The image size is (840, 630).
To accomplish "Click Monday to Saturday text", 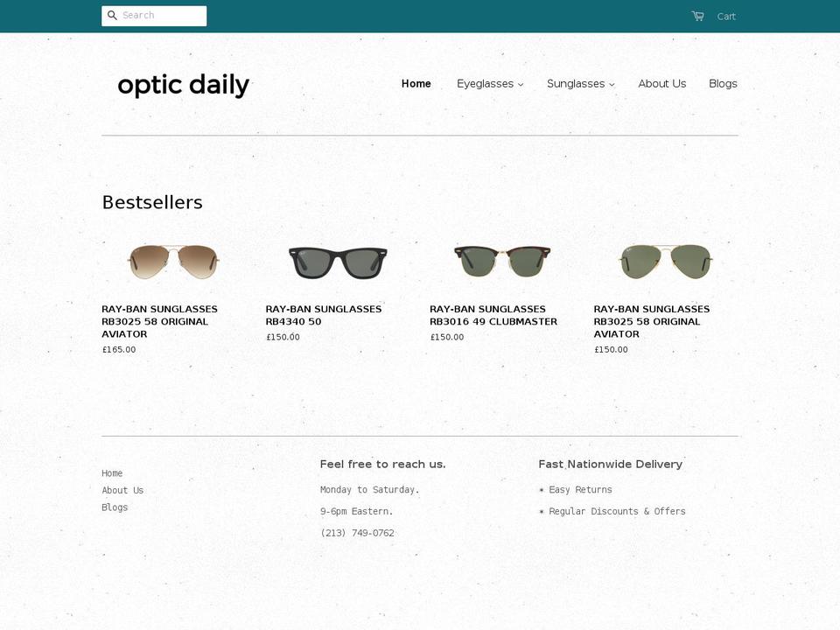I will pos(369,490).
